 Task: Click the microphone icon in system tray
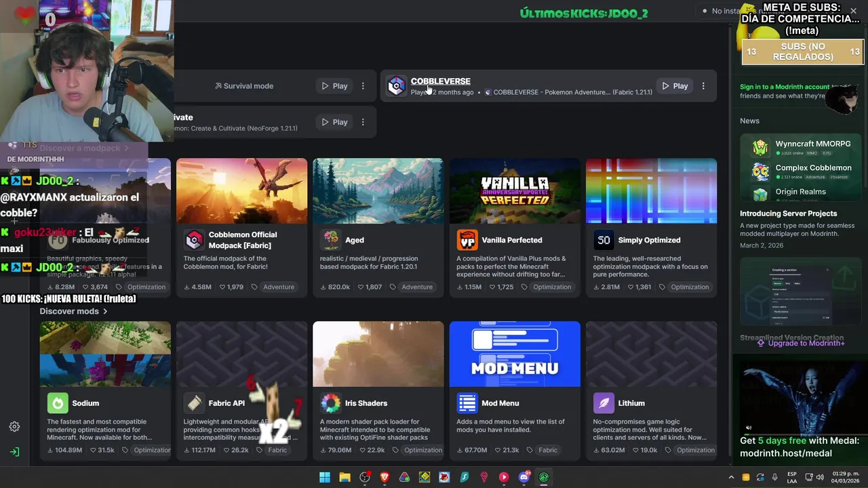click(774, 477)
